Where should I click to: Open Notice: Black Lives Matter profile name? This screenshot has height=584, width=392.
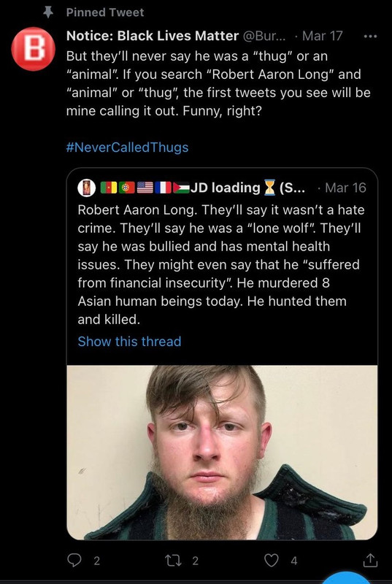point(153,36)
